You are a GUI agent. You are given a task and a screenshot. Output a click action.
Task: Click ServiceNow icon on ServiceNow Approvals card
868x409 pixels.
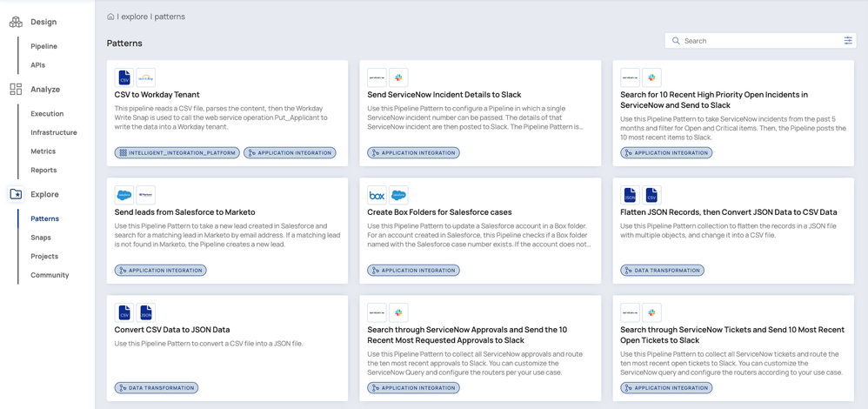pyautogui.click(x=377, y=312)
